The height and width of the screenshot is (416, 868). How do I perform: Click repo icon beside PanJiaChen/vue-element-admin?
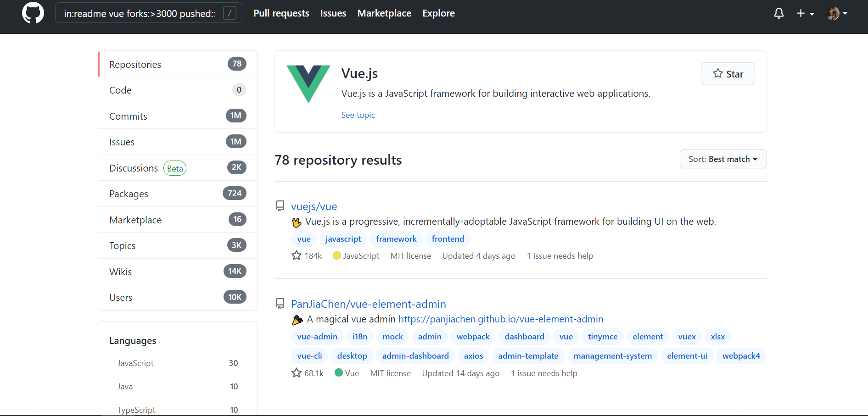[280, 304]
